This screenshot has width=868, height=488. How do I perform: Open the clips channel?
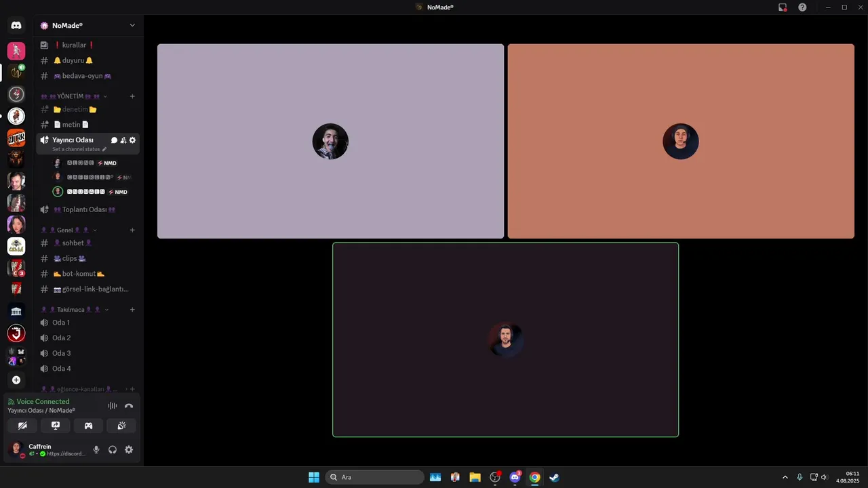[x=88, y=258]
